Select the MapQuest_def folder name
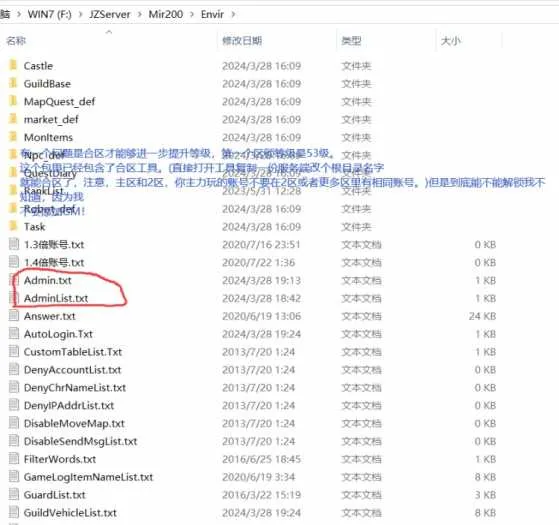The height and width of the screenshot is (525, 559). [60, 102]
